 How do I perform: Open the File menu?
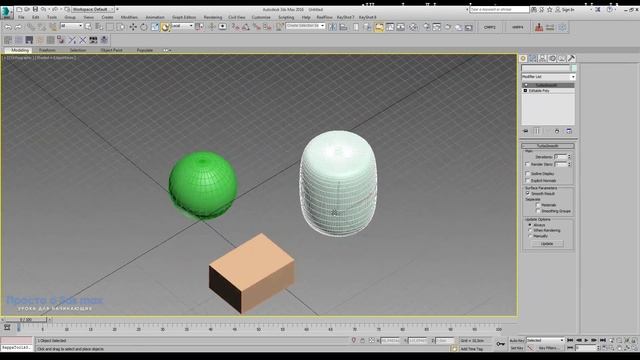[x=21, y=18]
